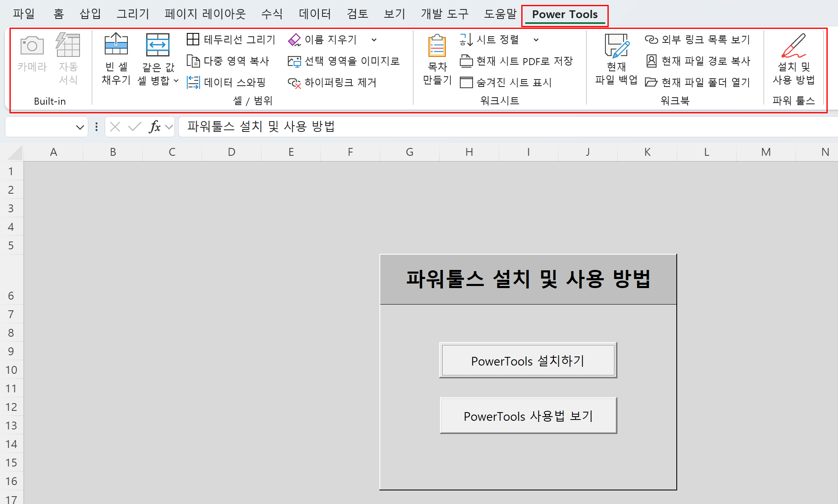Switch to the 보기 tab
Image resolution: width=838 pixels, height=504 pixels.
point(395,14)
